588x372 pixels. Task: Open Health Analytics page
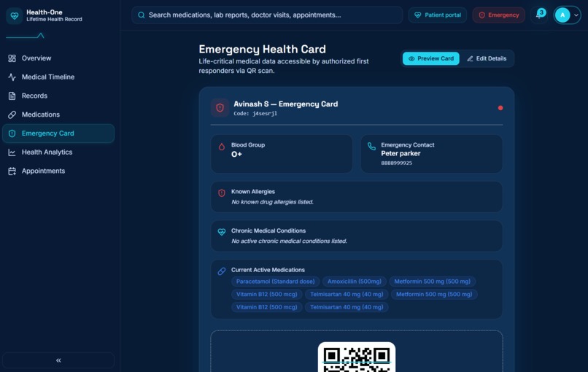tap(58, 152)
